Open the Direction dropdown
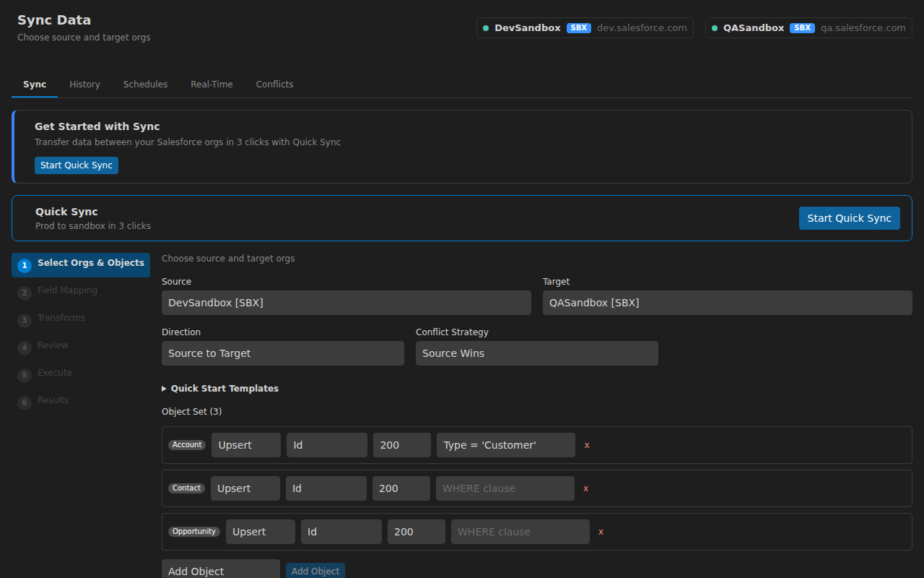Image resolution: width=924 pixels, height=578 pixels. (x=283, y=353)
